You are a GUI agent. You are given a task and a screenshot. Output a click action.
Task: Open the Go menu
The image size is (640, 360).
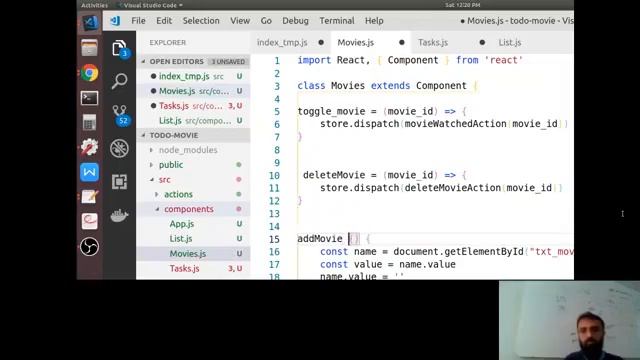pyautogui.click(x=266, y=20)
